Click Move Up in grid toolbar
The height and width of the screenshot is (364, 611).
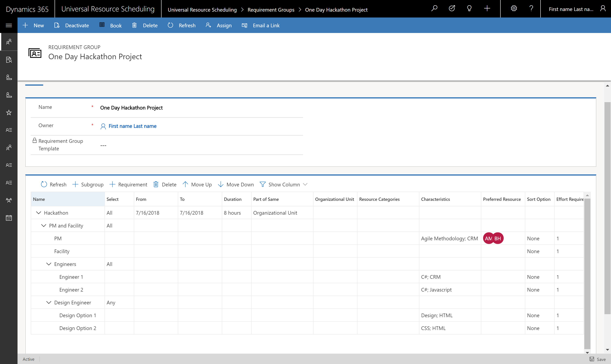pos(197,185)
